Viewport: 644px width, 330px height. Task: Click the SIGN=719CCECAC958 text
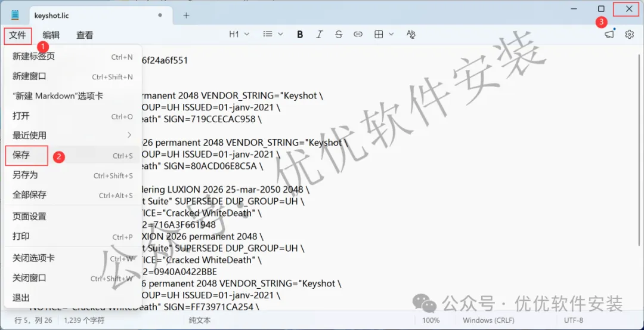tap(209, 119)
